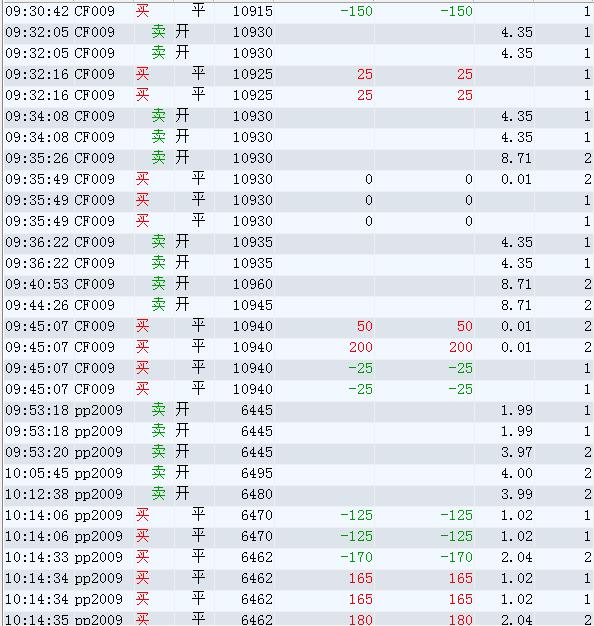The image size is (594, 626).
Task: Click the price value 10960
Action: [253, 284]
